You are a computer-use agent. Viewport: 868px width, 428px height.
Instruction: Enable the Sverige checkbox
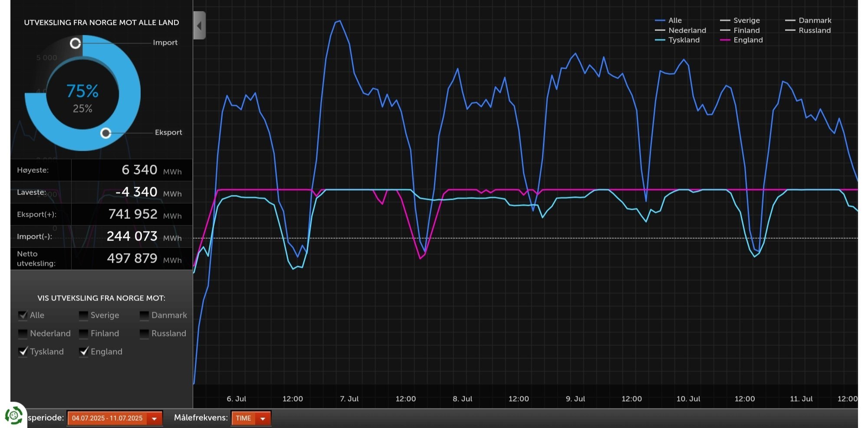83,315
